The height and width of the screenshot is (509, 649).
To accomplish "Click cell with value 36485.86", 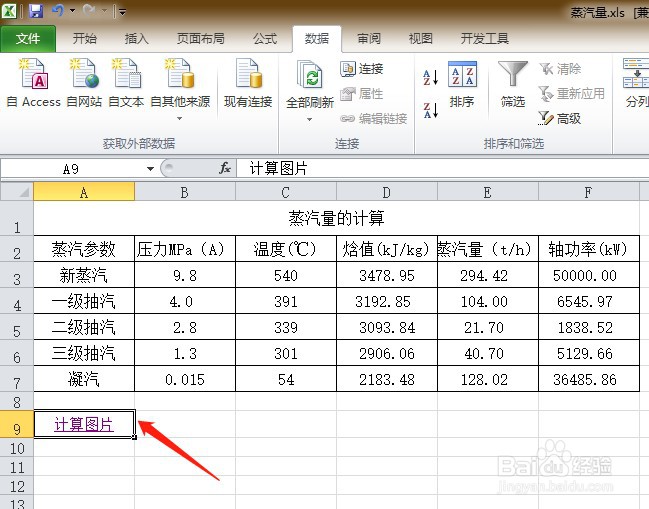I will click(589, 379).
